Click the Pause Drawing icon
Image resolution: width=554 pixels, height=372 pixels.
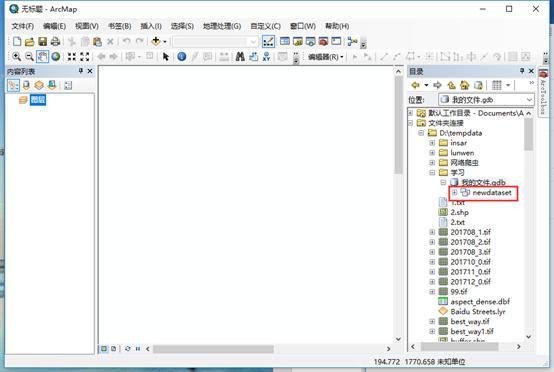pos(138,349)
